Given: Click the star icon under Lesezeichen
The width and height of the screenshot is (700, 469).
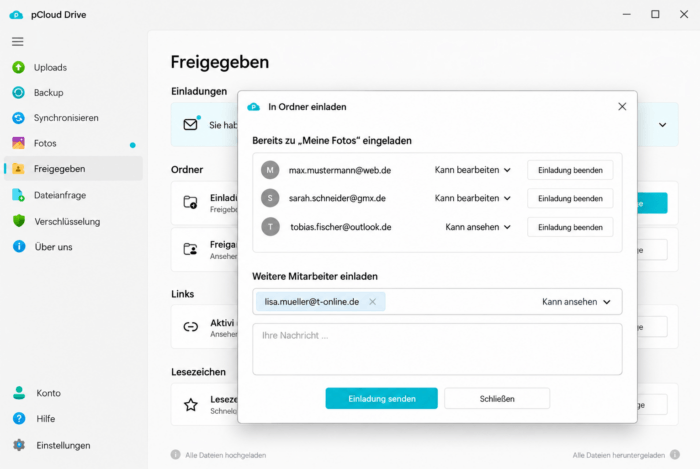Looking at the screenshot, I should 191,405.
